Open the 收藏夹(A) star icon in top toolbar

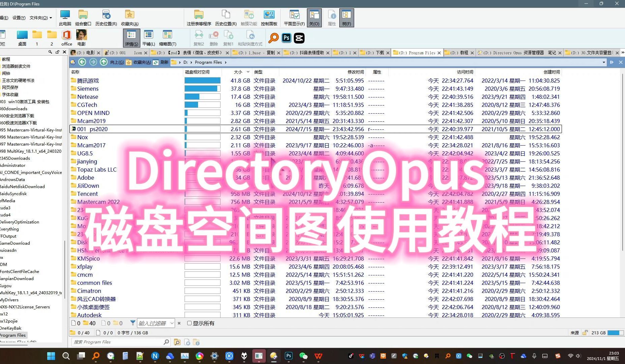coord(130,18)
